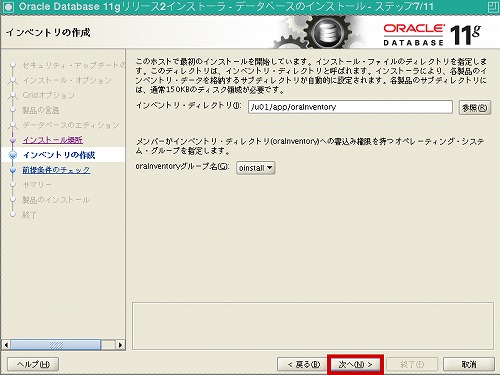Click the sidebar scrollbar right arrow
The image size is (500, 375).
coord(120,345)
